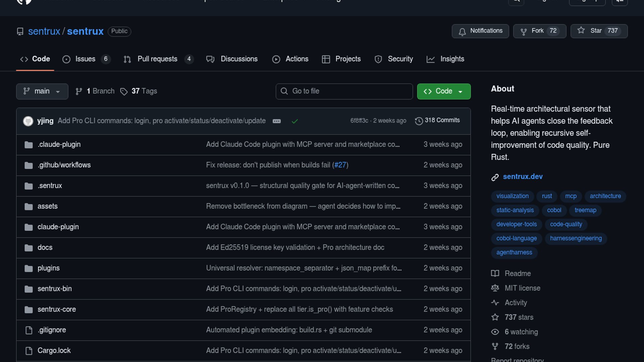Open the Pull requests tab
Viewport: 644px width, 362px height.
point(157,59)
